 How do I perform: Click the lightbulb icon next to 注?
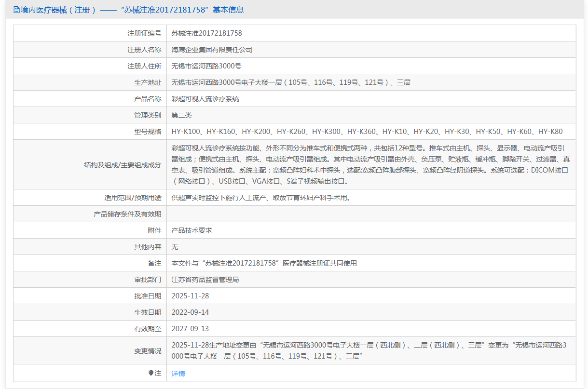151,373
